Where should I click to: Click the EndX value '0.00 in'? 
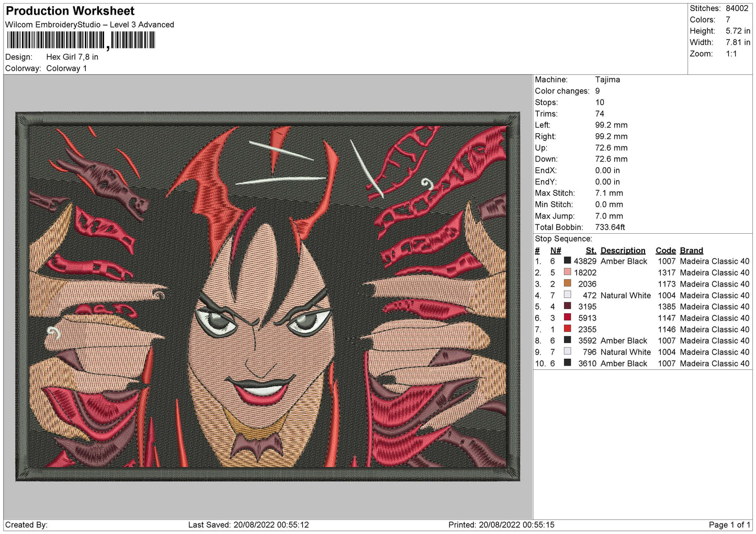607,171
